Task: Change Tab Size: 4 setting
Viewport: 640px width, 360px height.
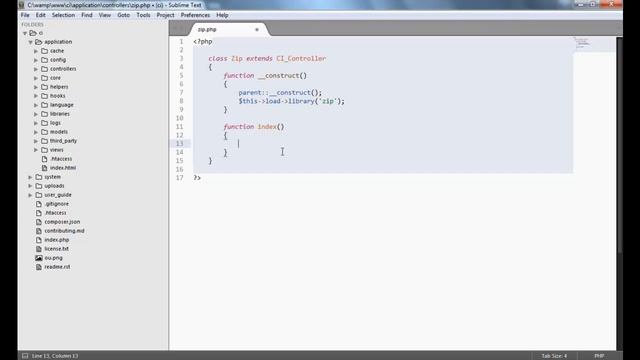Action: pos(554,356)
